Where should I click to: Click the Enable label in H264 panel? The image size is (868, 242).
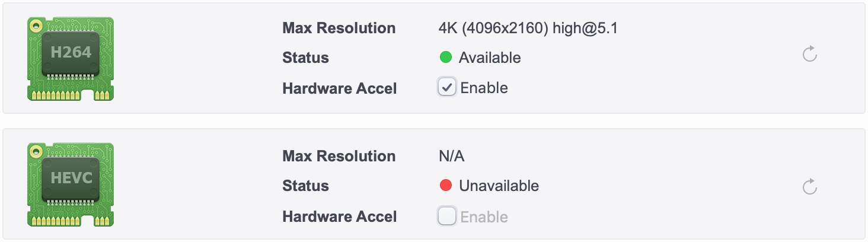click(484, 88)
